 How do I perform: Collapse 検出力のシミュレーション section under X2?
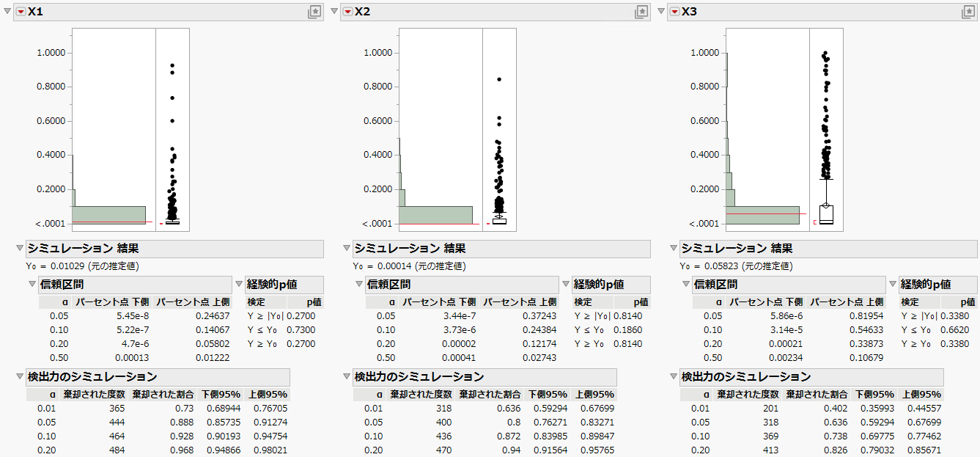click(x=347, y=377)
